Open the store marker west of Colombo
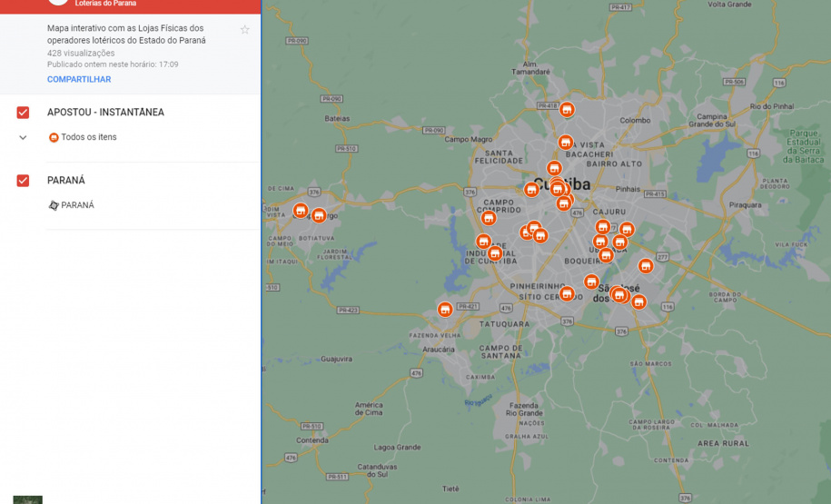This screenshot has height=504, width=831. 567,110
